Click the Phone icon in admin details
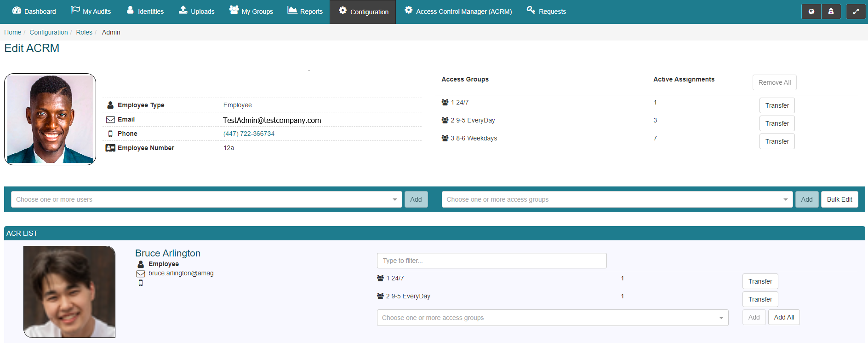This screenshot has width=868, height=343. tap(110, 134)
